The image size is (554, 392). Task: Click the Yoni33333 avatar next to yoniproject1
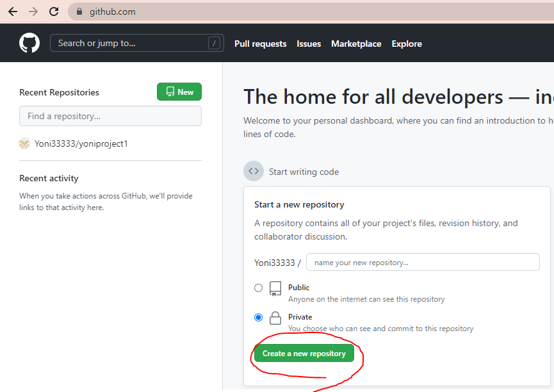(24, 144)
